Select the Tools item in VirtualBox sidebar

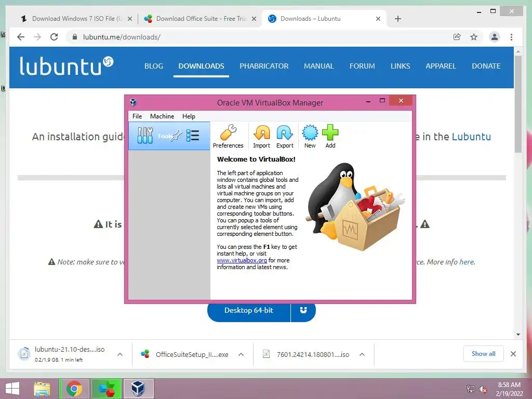(169, 136)
